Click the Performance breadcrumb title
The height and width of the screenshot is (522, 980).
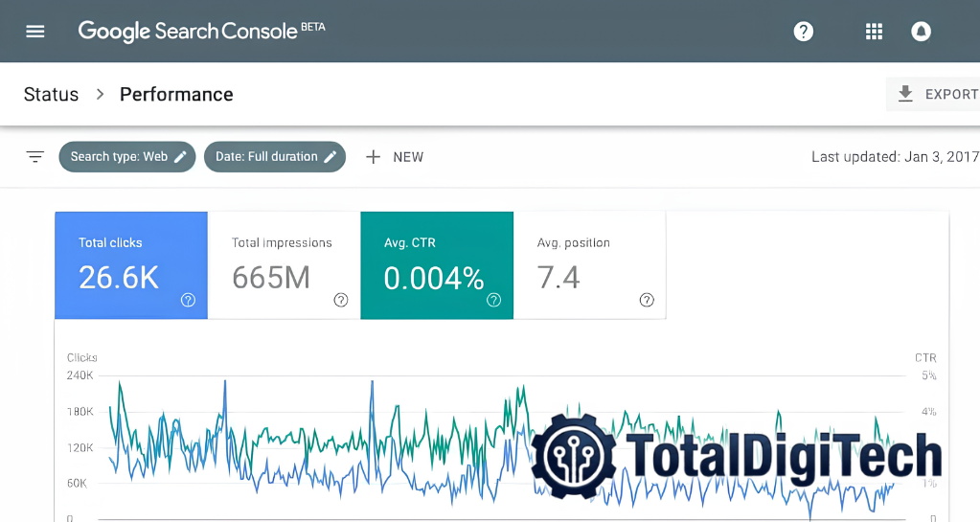coord(176,95)
